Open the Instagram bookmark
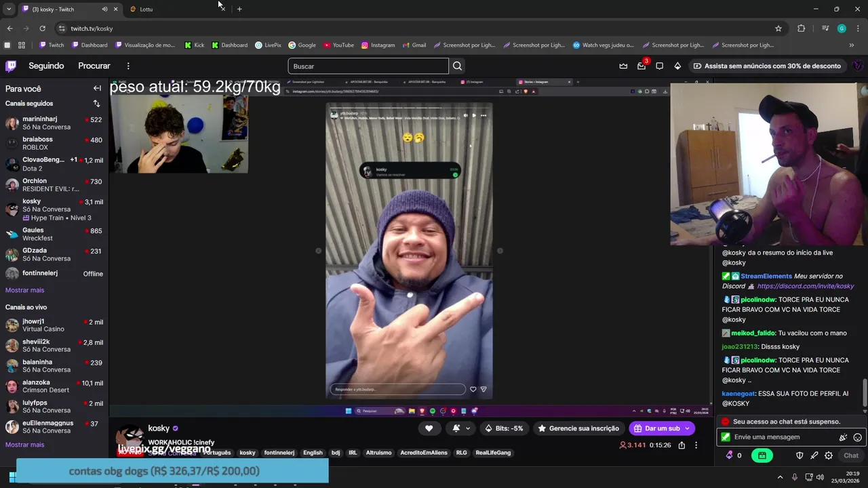Image resolution: width=868 pixels, height=488 pixels. [378, 45]
